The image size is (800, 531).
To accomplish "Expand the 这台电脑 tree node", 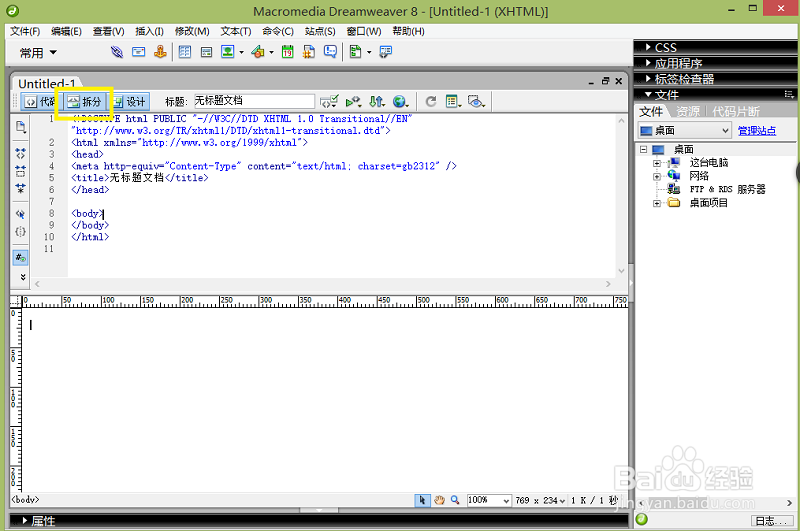I will pos(657,163).
